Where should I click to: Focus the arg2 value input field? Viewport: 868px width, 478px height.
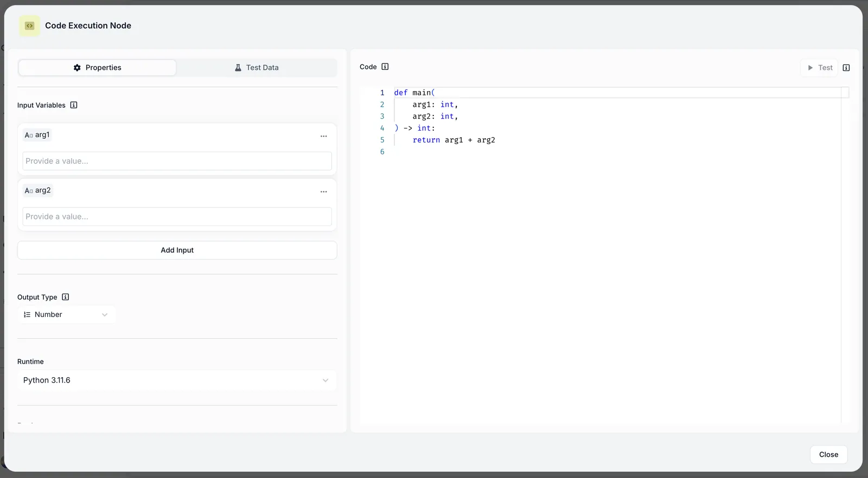(177, 216)
